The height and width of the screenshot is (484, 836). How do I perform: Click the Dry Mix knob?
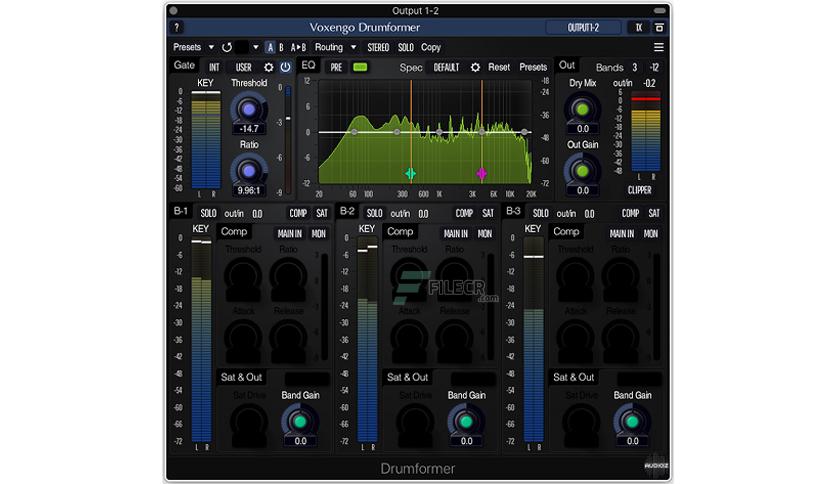pos(582,109)
